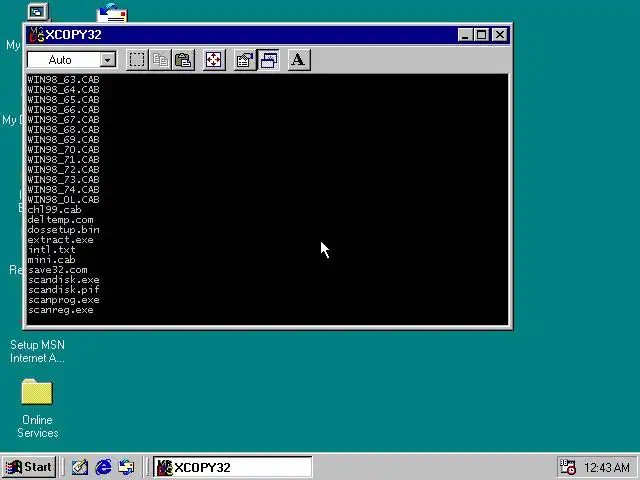Click the 12:43 AM clock
Screen dimensions: 640x480
click(x=607, y=467)
